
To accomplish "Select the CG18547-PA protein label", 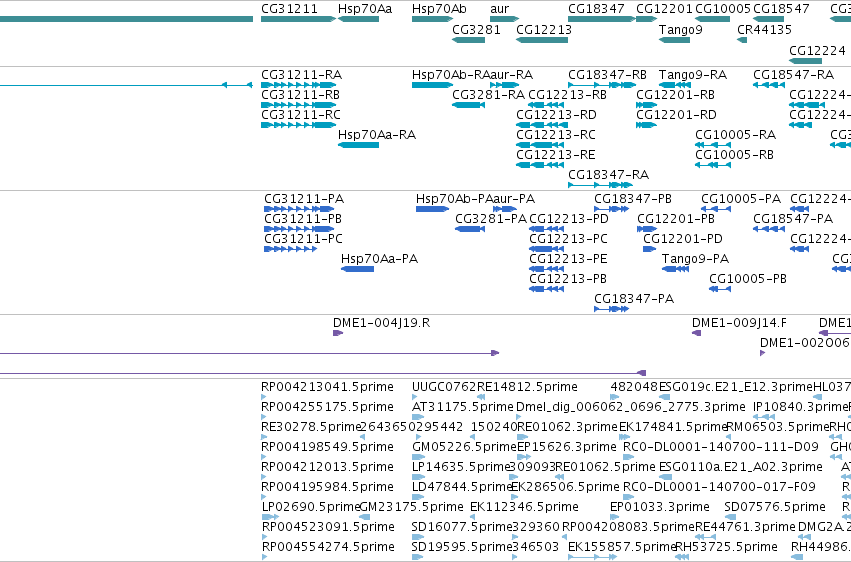I will coord(793,219).
